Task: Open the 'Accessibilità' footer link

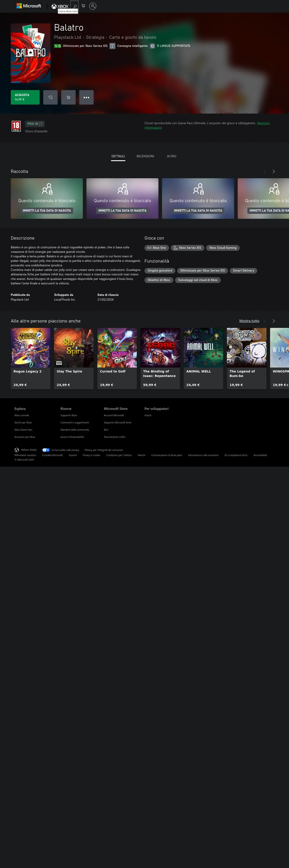Action: [260, 455]
